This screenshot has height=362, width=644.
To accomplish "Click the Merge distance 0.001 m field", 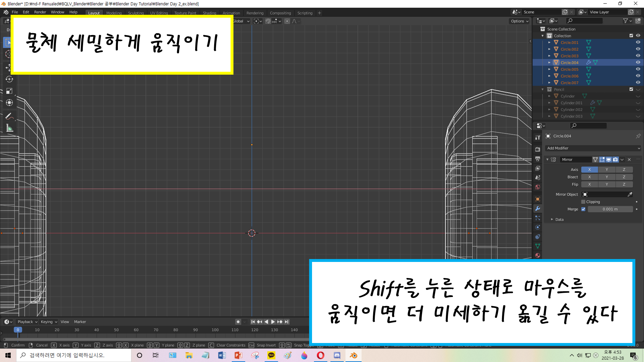I will tap(610, 209).
